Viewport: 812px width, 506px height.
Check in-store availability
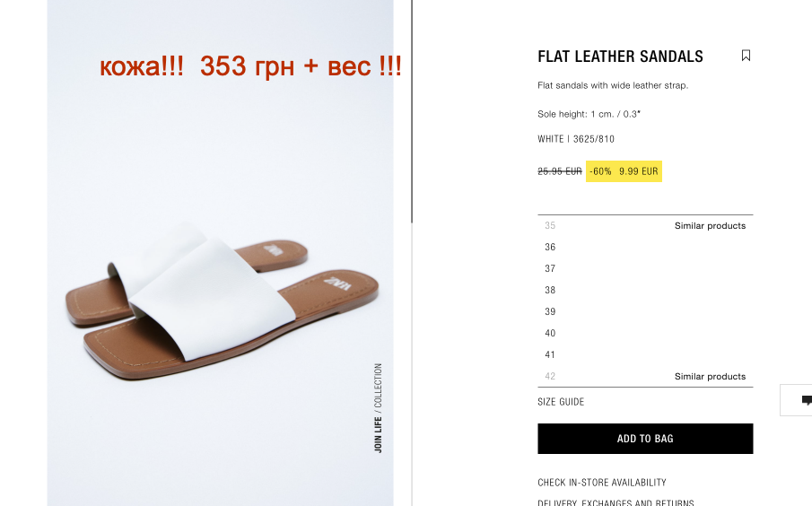tap(602, 483)
